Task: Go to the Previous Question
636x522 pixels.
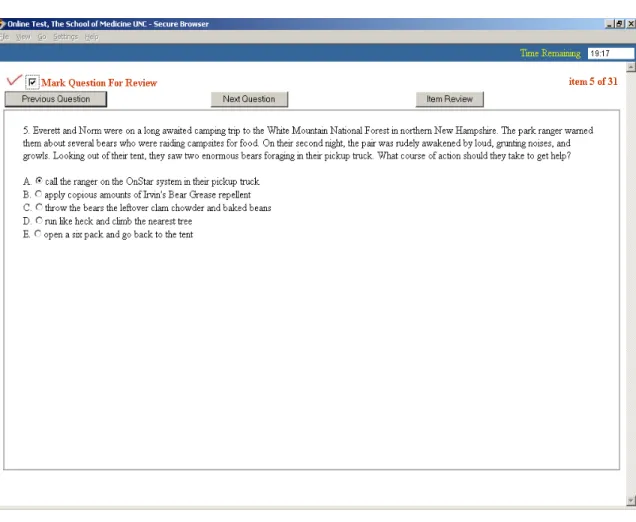Action: tap(56, 99)
